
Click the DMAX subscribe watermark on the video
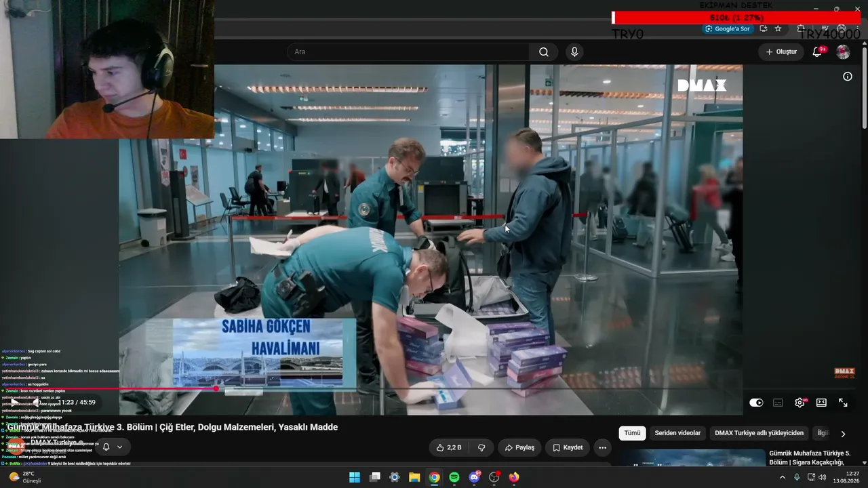click(x=844, y=373)
